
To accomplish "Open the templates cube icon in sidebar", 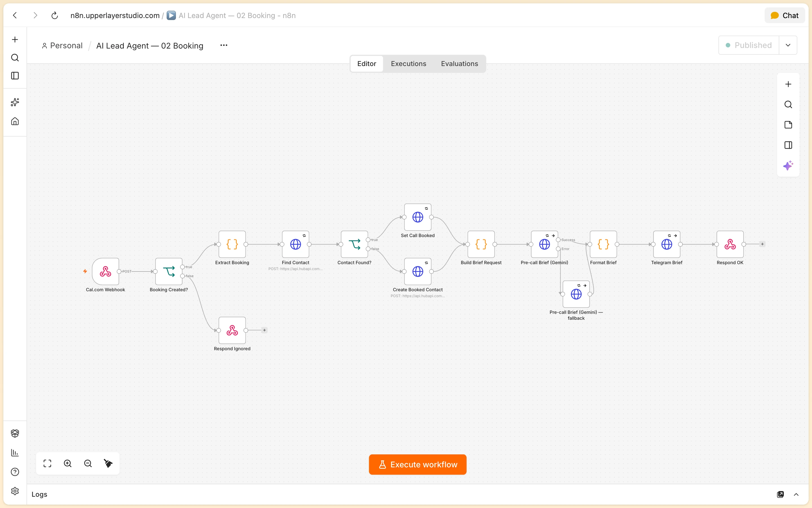I will coord(15,433).
